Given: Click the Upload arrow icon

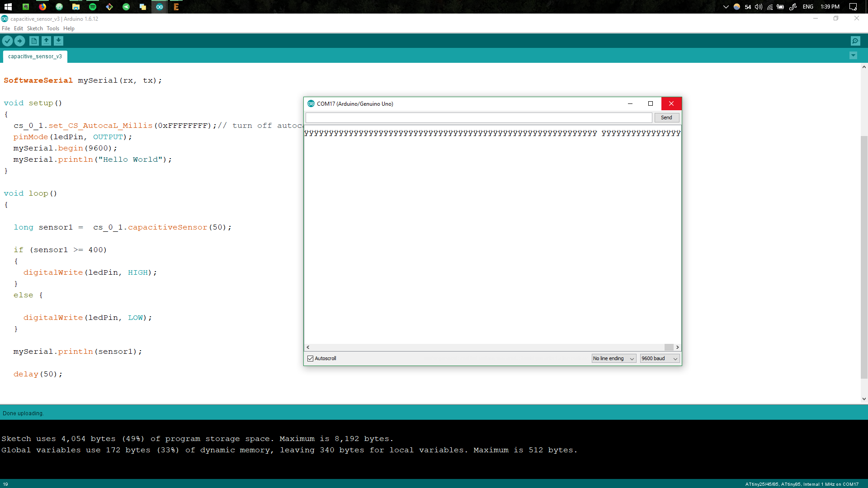Looking at the screenshot, I should coord(20,41).
